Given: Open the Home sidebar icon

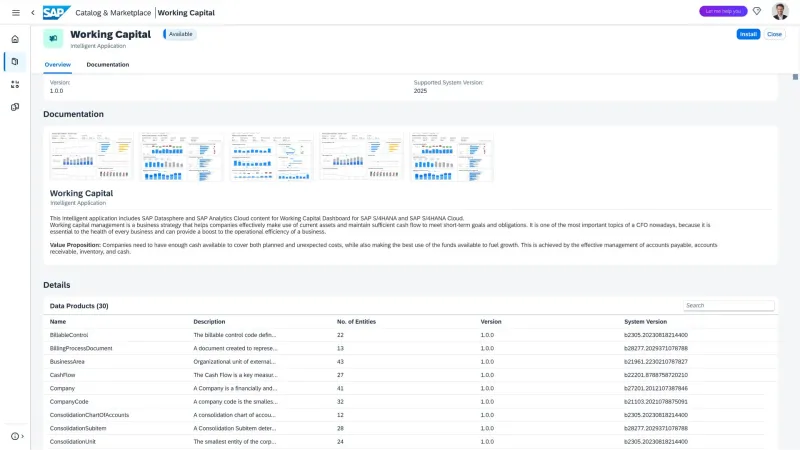Looking at the screenshot, I should [x=15, y=39].
